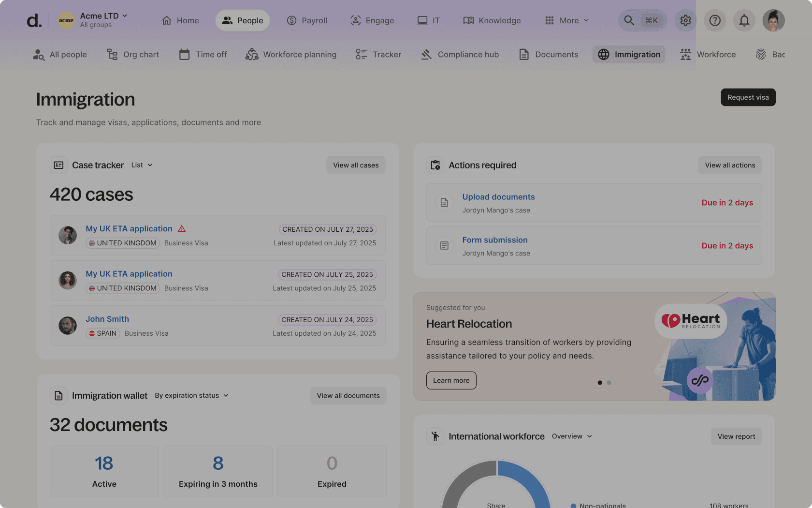Click the deel logo icon
Screen dimensions: 812x508
pos(34,20)
